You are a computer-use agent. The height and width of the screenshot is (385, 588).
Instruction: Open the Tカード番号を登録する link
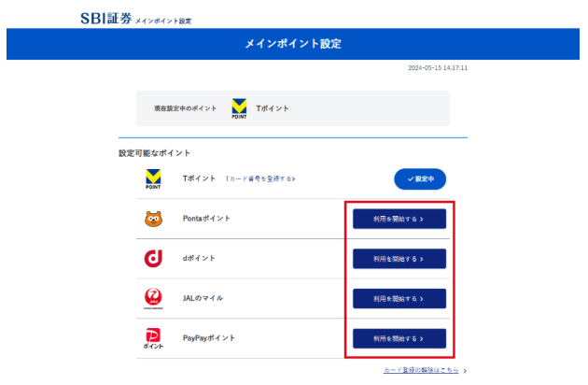(x=259, y=178)
